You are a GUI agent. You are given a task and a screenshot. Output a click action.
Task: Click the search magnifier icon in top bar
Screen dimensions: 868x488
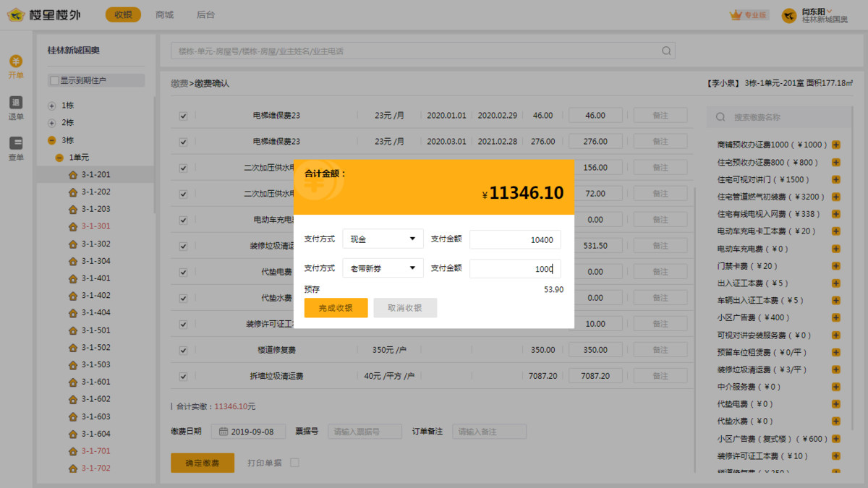666,51
